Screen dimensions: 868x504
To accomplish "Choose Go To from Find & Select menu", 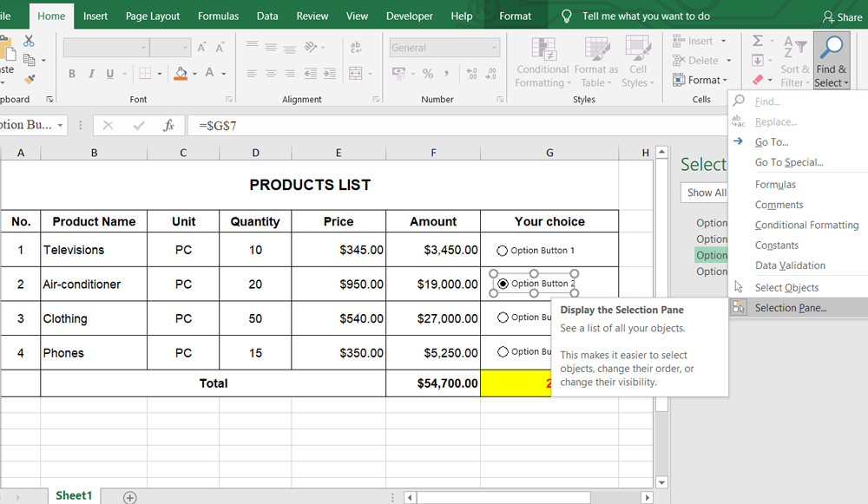I will click(799, 141).
